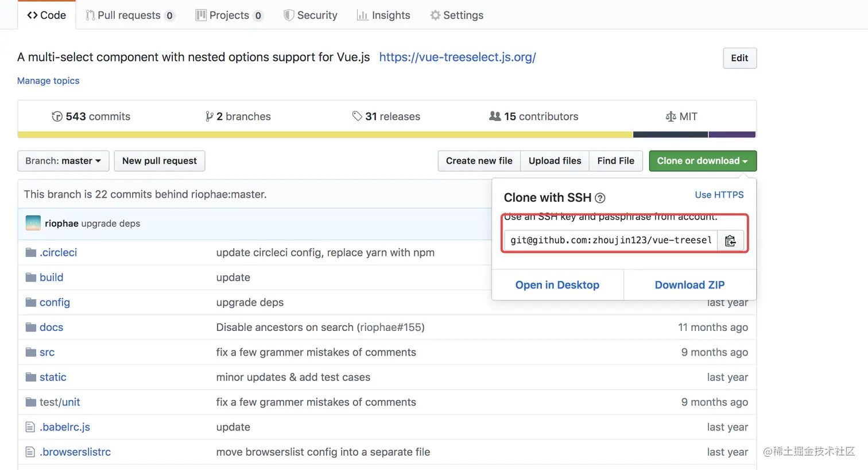Viewport: 868px width, 470px height.
Task: Toggle the Clone or download dropdown
Action: [x=703, y=161]
